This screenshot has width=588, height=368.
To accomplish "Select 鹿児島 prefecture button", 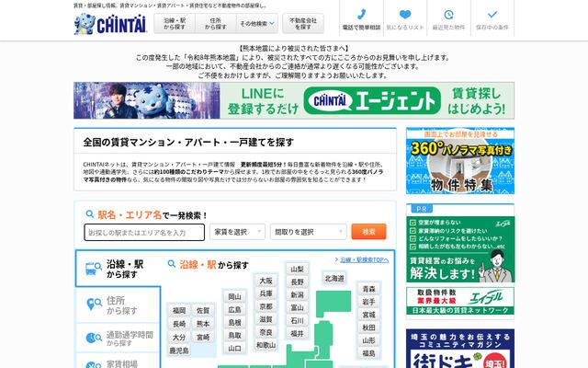I will pyautogui.click(x=179, y=351).
